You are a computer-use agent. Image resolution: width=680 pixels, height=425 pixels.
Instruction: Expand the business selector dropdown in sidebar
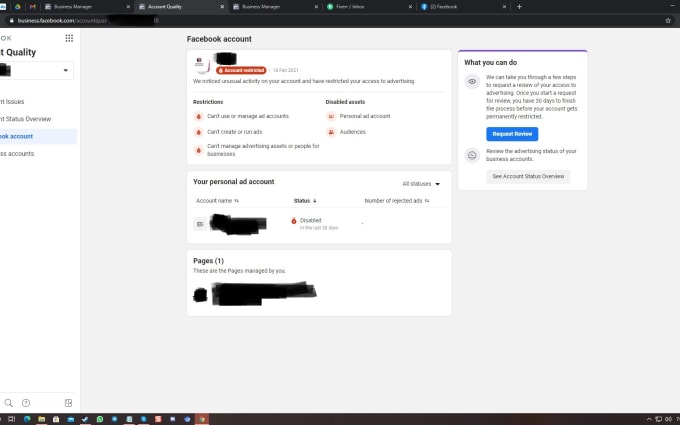pos(37,70)
